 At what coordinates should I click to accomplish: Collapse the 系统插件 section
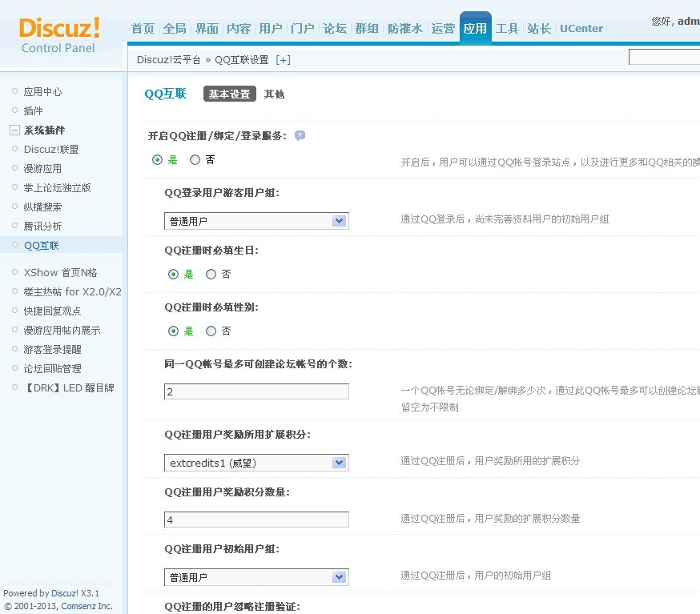coord(14,130)
